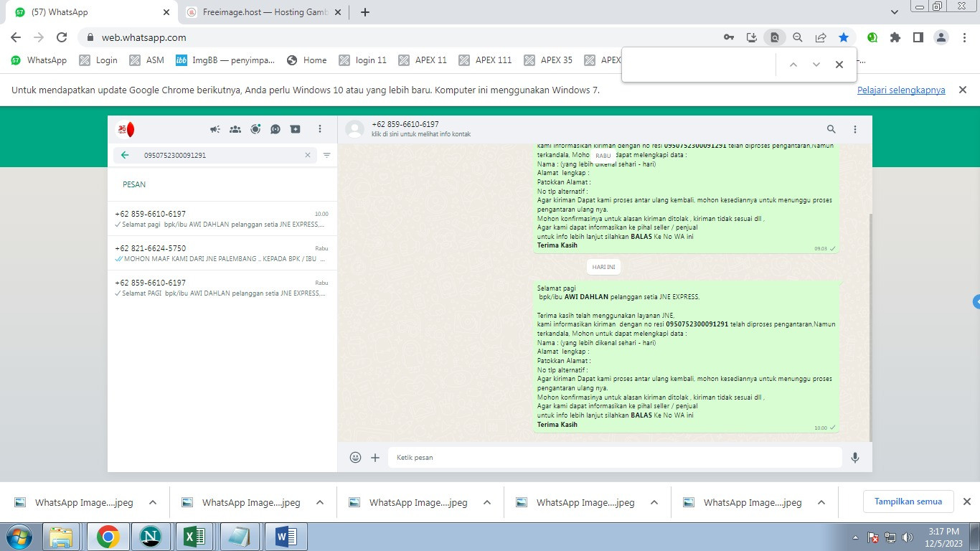Click the chat bubble icon in WhatsApp header

point(275,129)
